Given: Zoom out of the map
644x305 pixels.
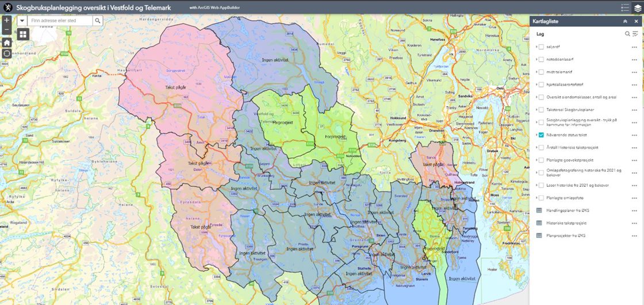Looking at the screenshot, I should [x=6, y=30].
